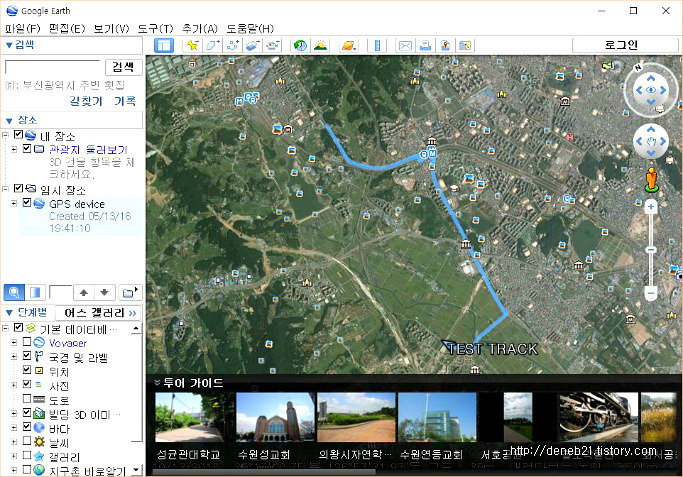Toggle the 국경 및 라벨 layer checkbox
Viewport: 683px width, 477px height.
(x=27, y=356)
